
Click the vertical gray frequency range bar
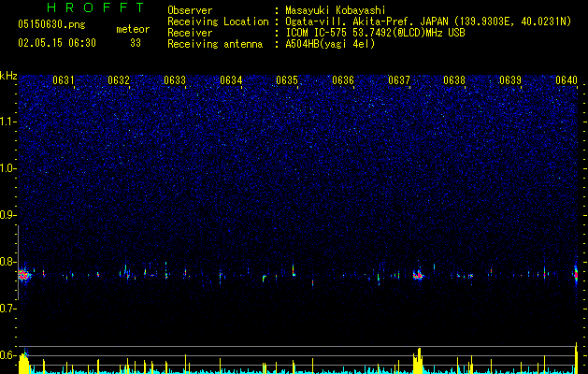(x=18, y=262)
